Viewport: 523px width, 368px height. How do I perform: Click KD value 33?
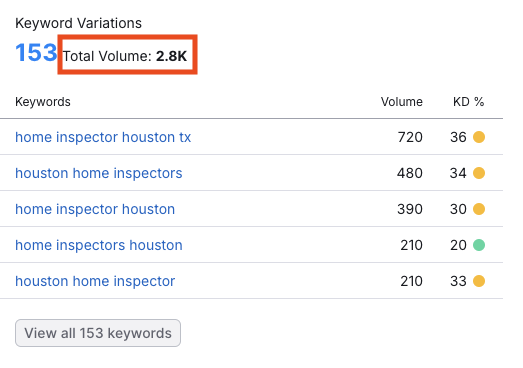458,281
